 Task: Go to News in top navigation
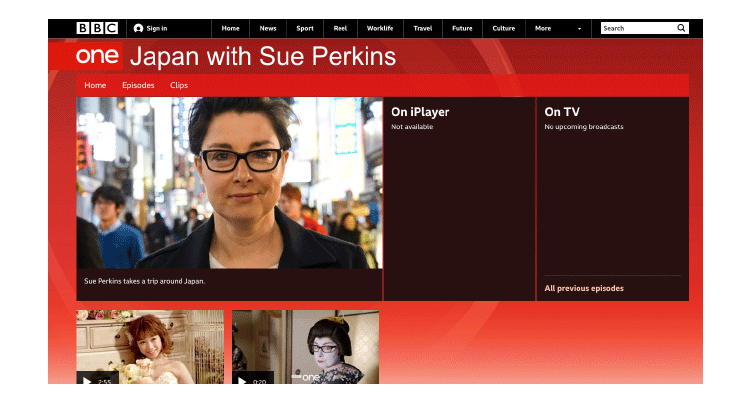[268, 28]
